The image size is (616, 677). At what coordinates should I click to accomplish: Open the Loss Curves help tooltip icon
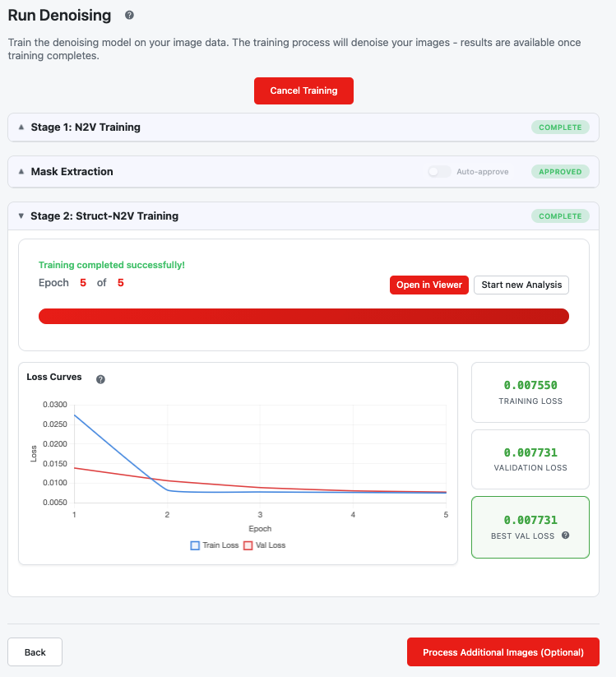coord(100,379)
